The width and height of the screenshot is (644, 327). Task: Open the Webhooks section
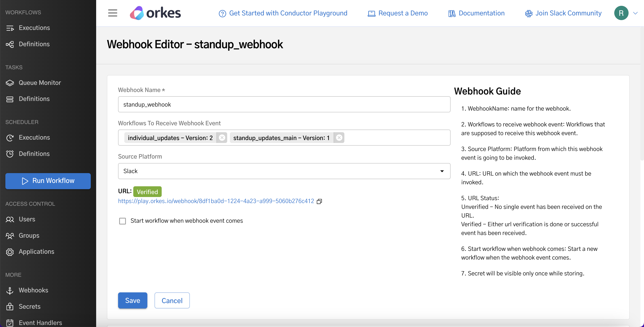pyautogui.click(x=34, y=290)
